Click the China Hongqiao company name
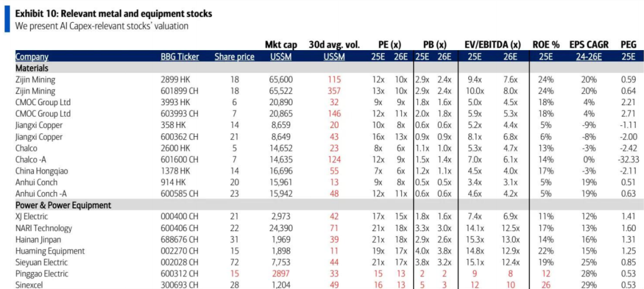 (42, 171)
